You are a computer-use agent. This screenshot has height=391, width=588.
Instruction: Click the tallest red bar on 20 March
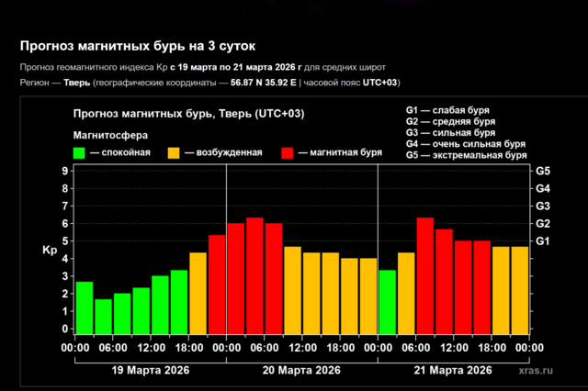(254, 276)
